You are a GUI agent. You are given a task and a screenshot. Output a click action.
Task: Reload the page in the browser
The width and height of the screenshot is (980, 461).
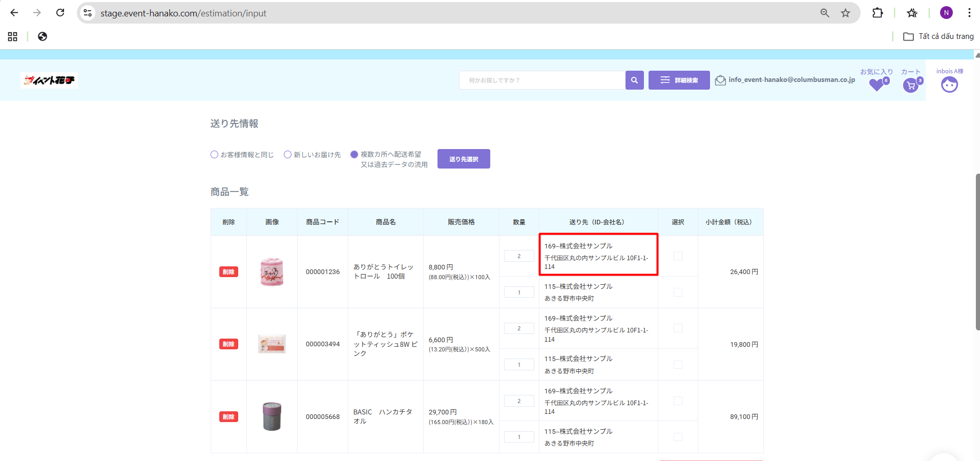(60, 13)
